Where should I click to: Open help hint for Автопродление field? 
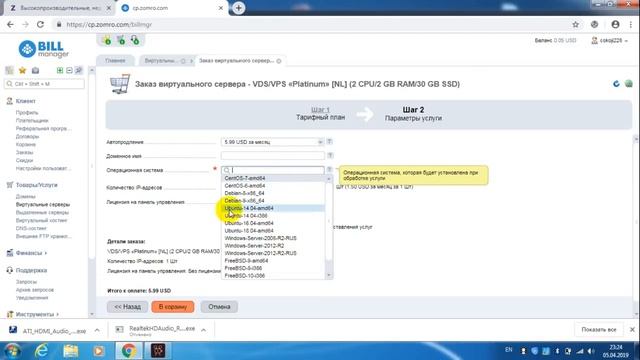point(329,142)
